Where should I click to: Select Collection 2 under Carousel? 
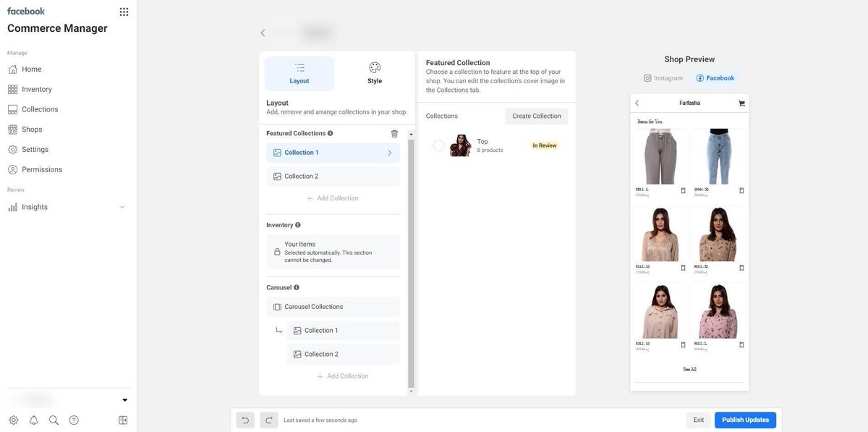(x=343, y=355)
